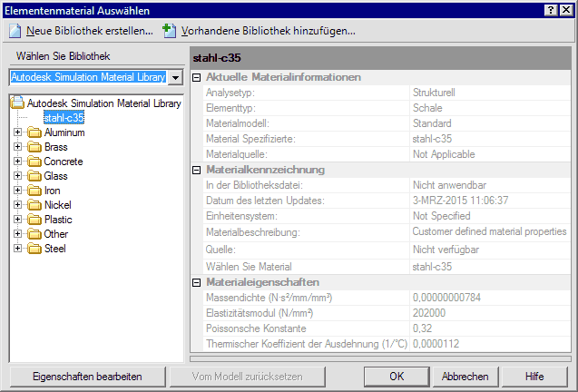The width and height of the screenshot is (578, 392).
Task: Click the Eigenschaften bearbeiten button
Action: (87, 376)
